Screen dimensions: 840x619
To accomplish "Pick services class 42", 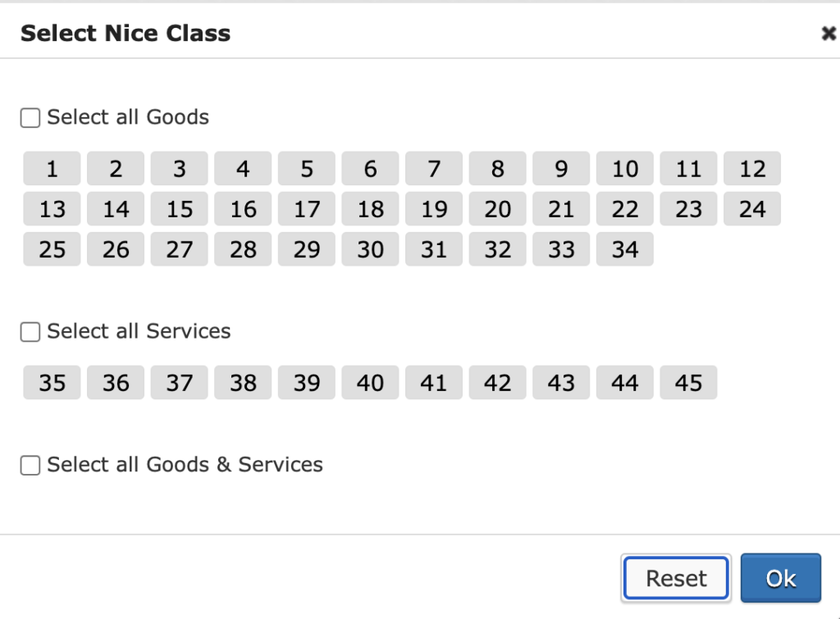I will click(497, 382).
